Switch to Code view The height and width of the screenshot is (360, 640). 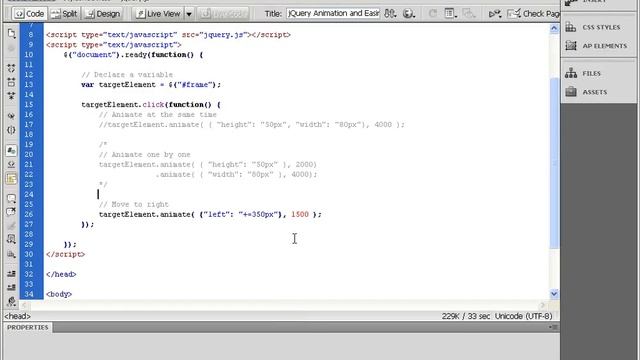29,13
